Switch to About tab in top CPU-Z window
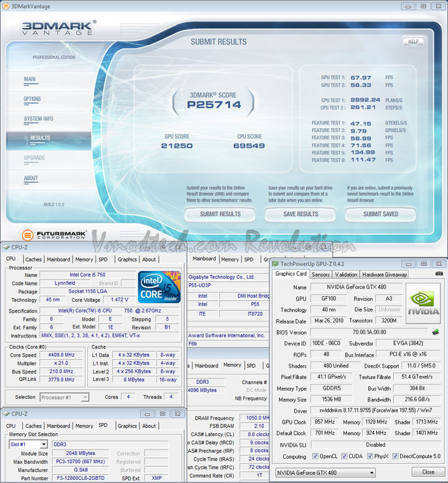The image size is (448, 483). coord(149,260)
